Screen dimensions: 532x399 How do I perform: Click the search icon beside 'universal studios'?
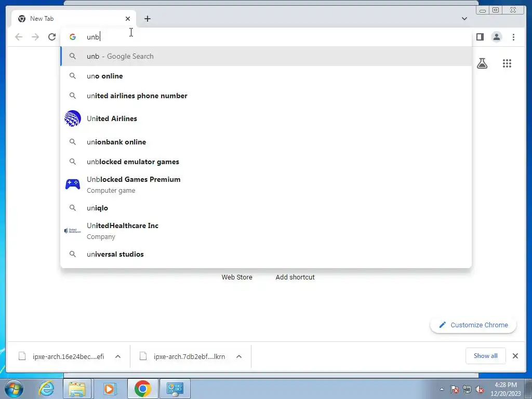73,254
